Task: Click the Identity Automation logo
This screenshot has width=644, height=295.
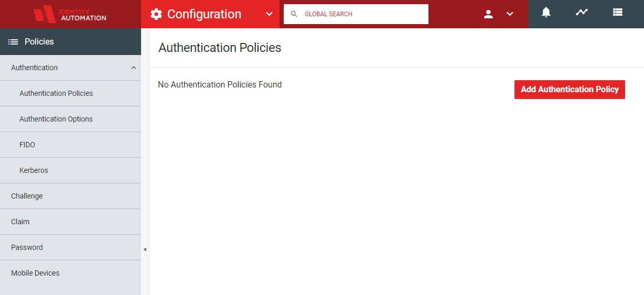Action: tap(70, 14)
